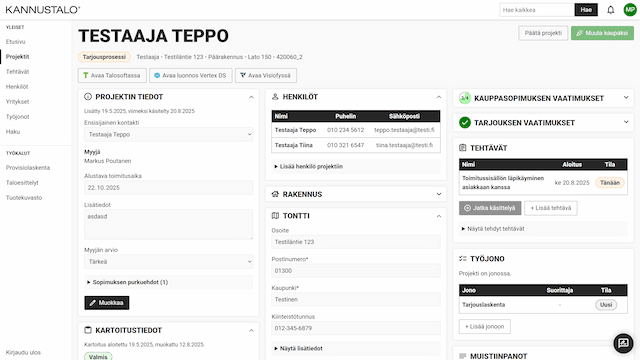Click Kirjaudu ulos link
The height and width of the screenshot is (360, 640).
coord(23,352)
